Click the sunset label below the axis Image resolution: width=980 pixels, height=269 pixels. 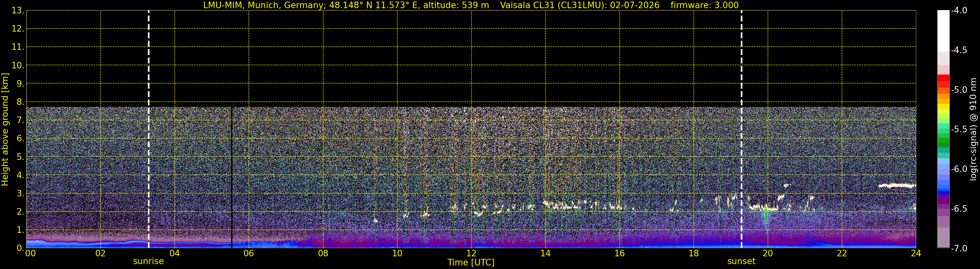(x=741, y=262)
